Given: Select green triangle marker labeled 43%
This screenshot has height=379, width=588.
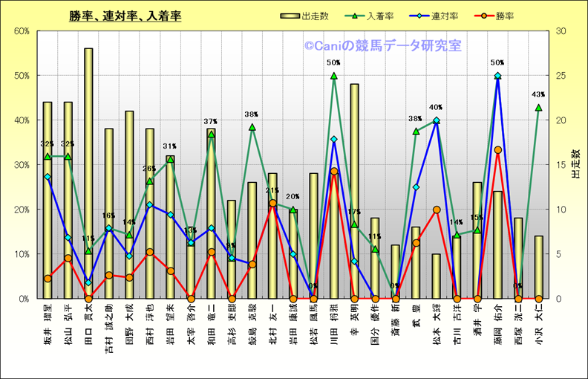Looking at the screenshot, I should [538, 107].
